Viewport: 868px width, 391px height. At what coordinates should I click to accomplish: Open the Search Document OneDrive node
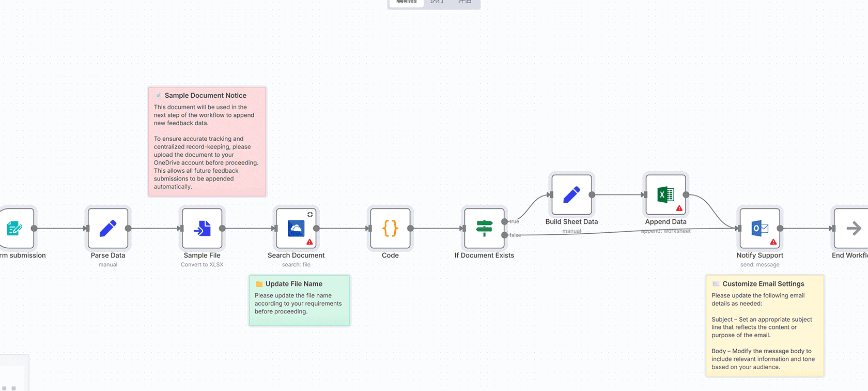point(296,228)
